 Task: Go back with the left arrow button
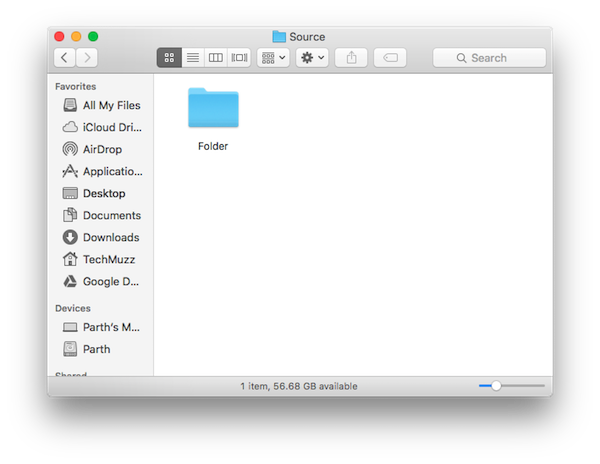pyautogui.click(x=64, y=58)
